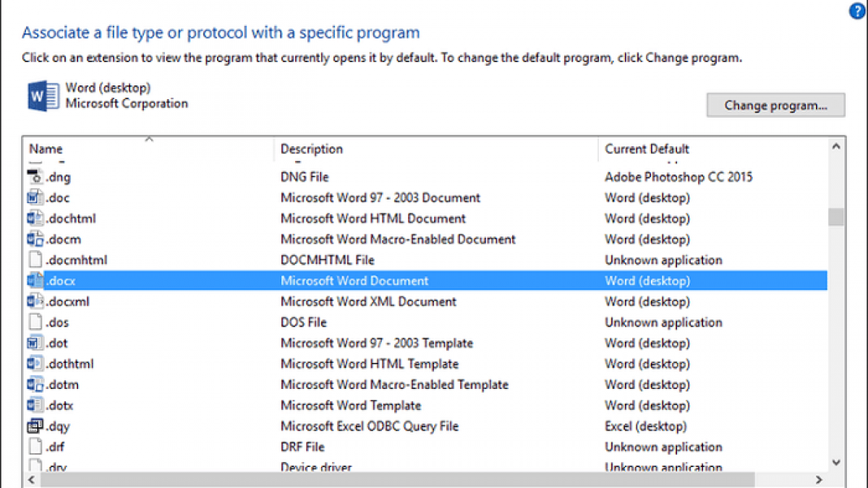Click the 'DRF File' description
The image size is (868, 488).
[302, 447]
